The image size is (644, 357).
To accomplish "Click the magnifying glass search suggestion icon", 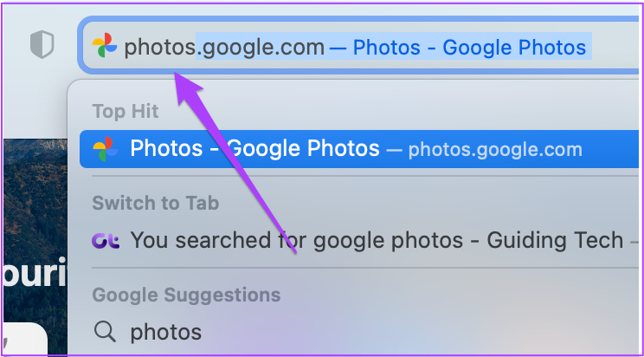I will (105, 332).
